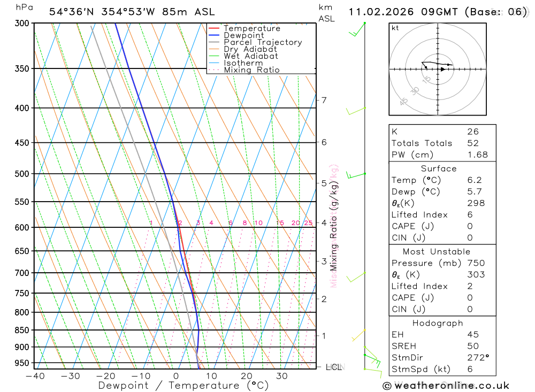Click the km ASL unit label
The height and width of the screenshot is (392, 535).
pos(326,13)
